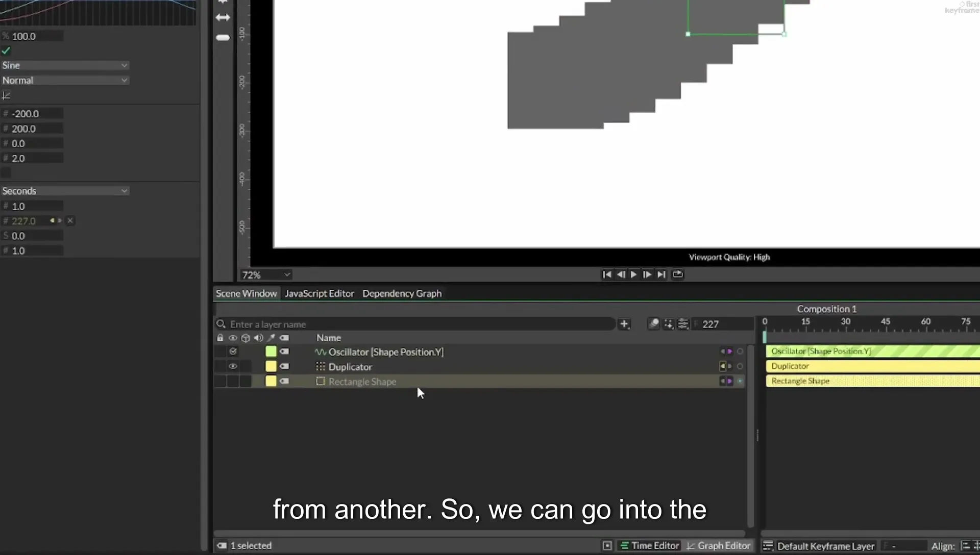Click Default Keyframe Layer button

point(819,546)
